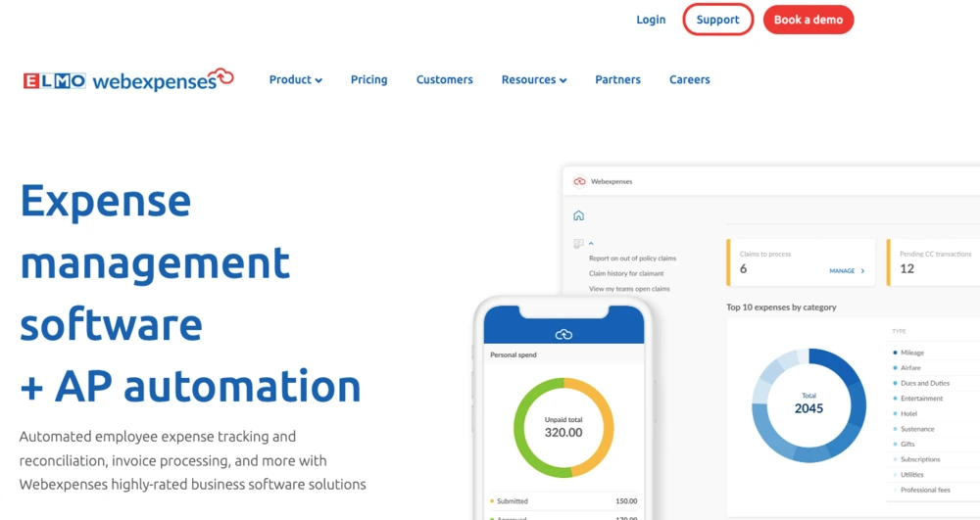
Task: Click the Webexpenses cloud icon in dashboard header
Action: pos(579,181)
